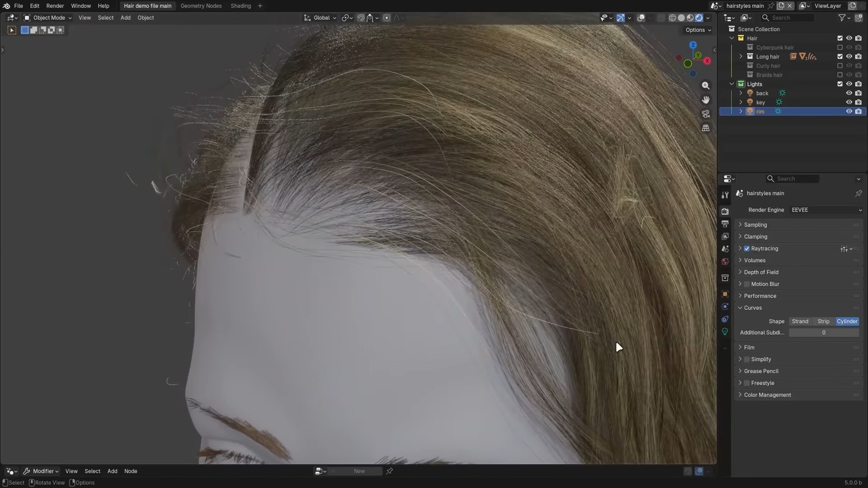The image size is (868, 488).
Task: Click the Additional Subdivision value field
Action: point(823,333)
